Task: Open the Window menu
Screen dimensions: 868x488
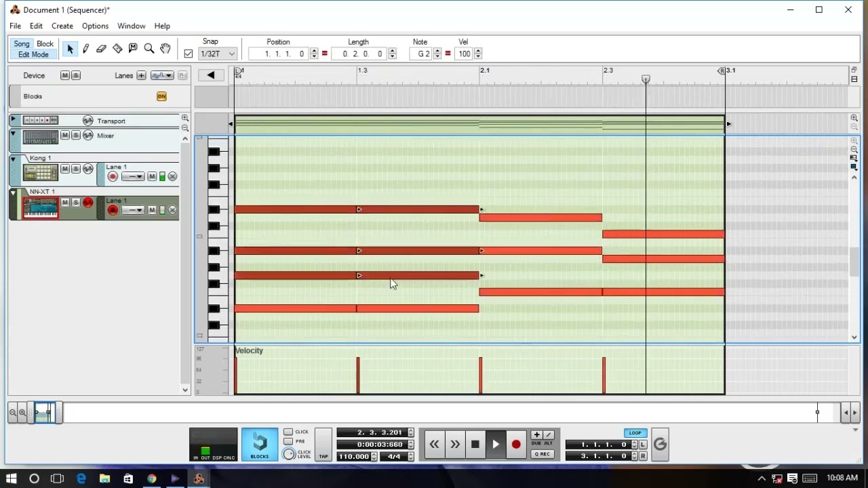Action: (x=132, y=26)
